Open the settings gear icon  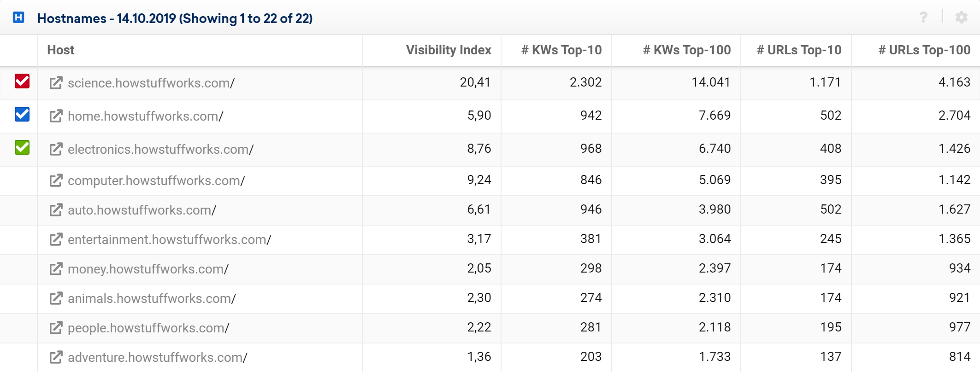pos(961,17)
